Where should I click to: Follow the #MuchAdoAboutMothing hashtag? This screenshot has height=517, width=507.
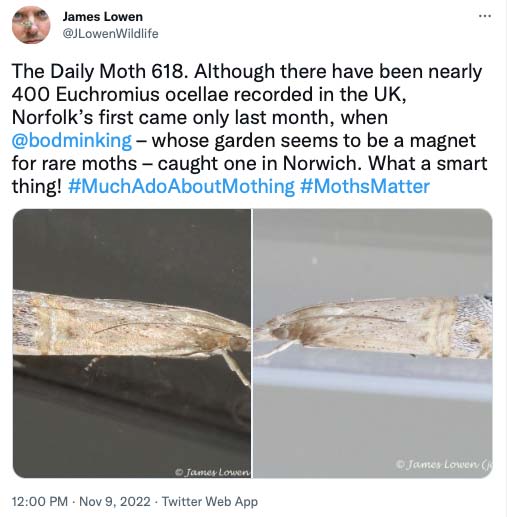[181, 186]
